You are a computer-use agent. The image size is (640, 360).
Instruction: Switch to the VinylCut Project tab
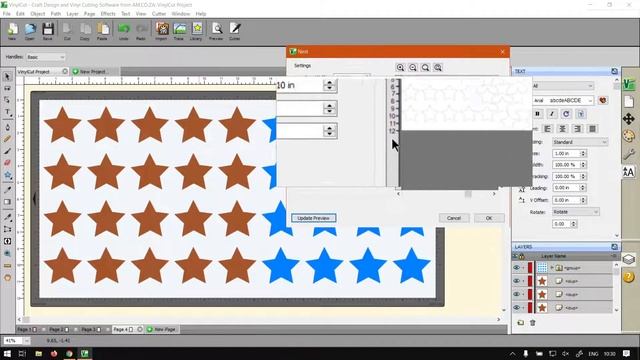(x=34, y=71)
